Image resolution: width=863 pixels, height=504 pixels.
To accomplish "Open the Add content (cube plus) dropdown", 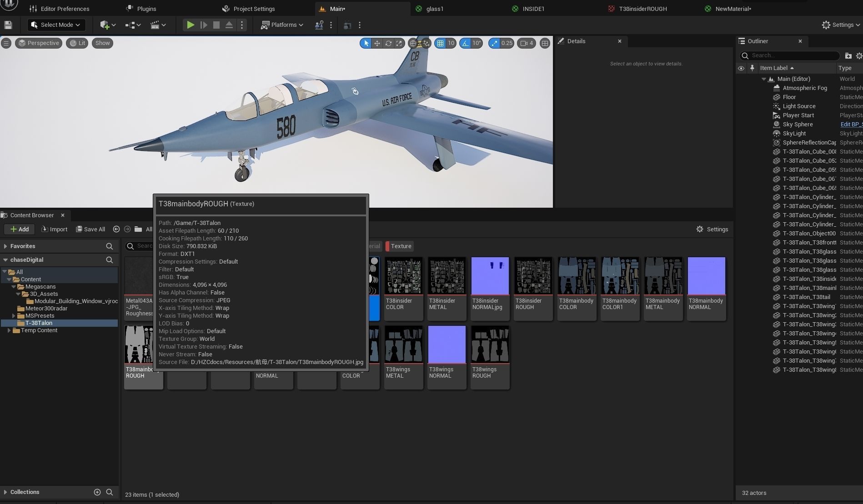I will click(108, 25).
